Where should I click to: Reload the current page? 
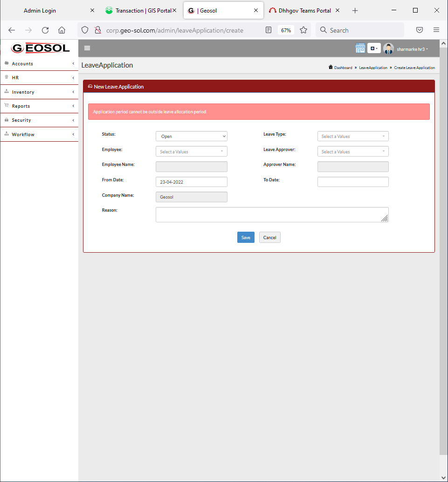(45, 30)
